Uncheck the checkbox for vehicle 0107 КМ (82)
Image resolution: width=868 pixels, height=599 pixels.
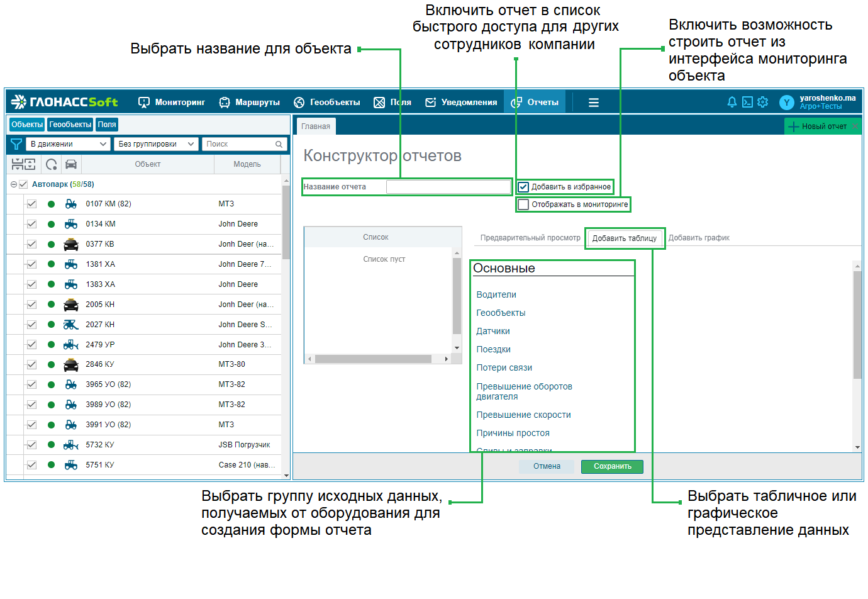31,204
